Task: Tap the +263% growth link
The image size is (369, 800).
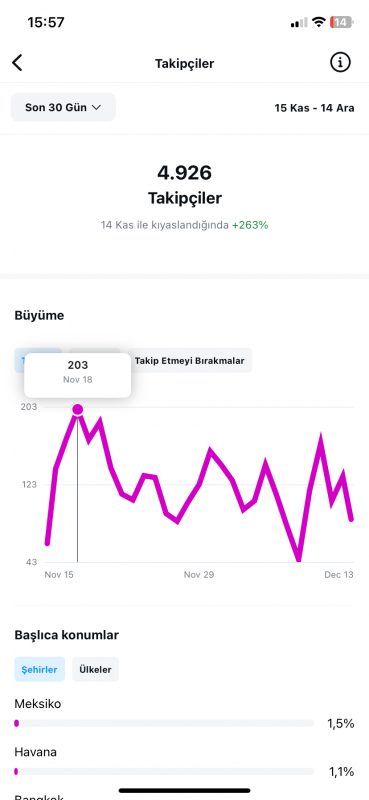Action: [x=250, y=225]
